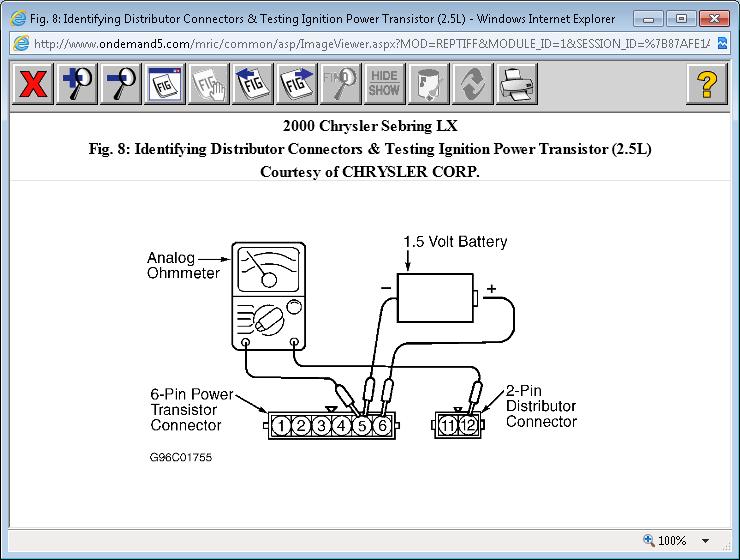The width and height of the screenshot is (740, 560).
Task: Click the Internet Explorer icon in title bar
Action: 18,19
